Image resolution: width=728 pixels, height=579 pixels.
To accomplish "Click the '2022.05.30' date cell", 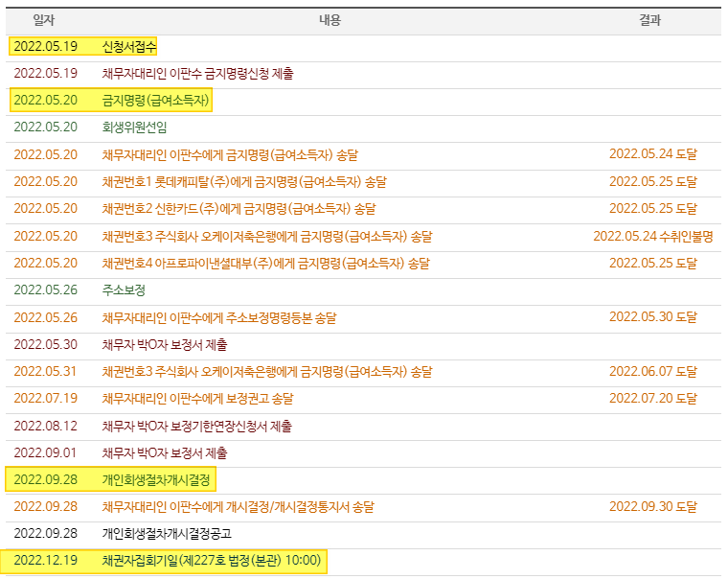I will (x=46, y=345).
